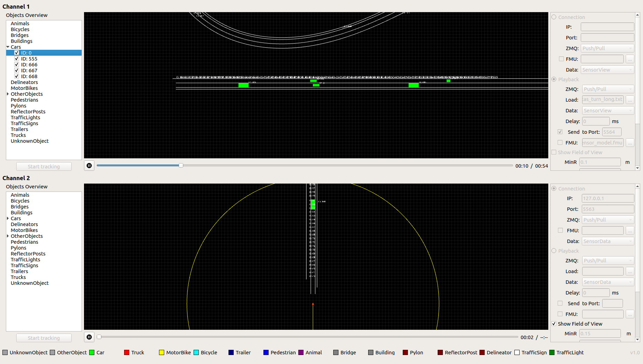Image resolution: width=643 pixels, height=364 pixels.
Task: Browse for connection FMU file in Channel 1
Action: click(x=630, y=59)
